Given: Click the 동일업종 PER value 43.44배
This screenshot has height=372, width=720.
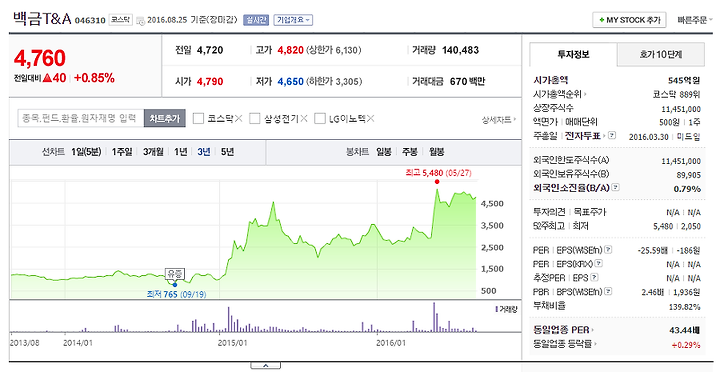Looking at the screenshot, I should click(x=684, y=330).
